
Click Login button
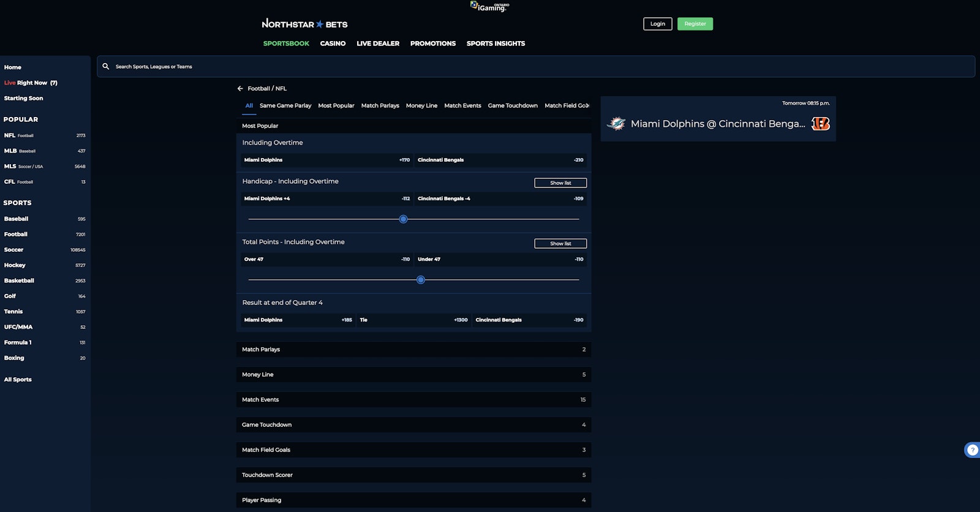658,24
